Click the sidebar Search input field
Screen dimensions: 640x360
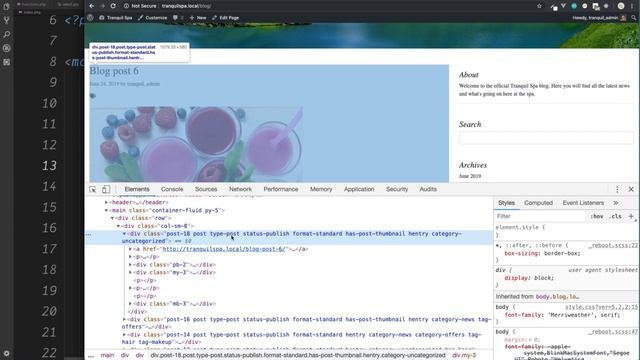[546, 138]
